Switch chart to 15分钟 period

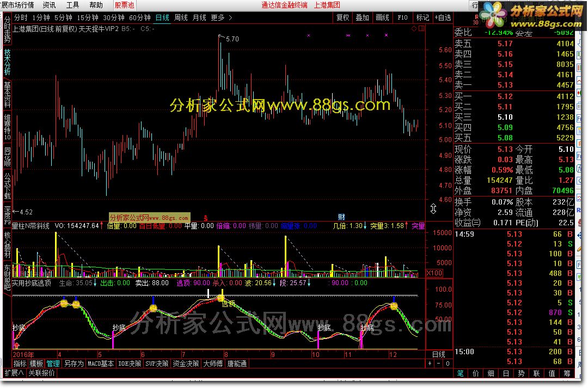pyautogui.click(x=87, y=17)
